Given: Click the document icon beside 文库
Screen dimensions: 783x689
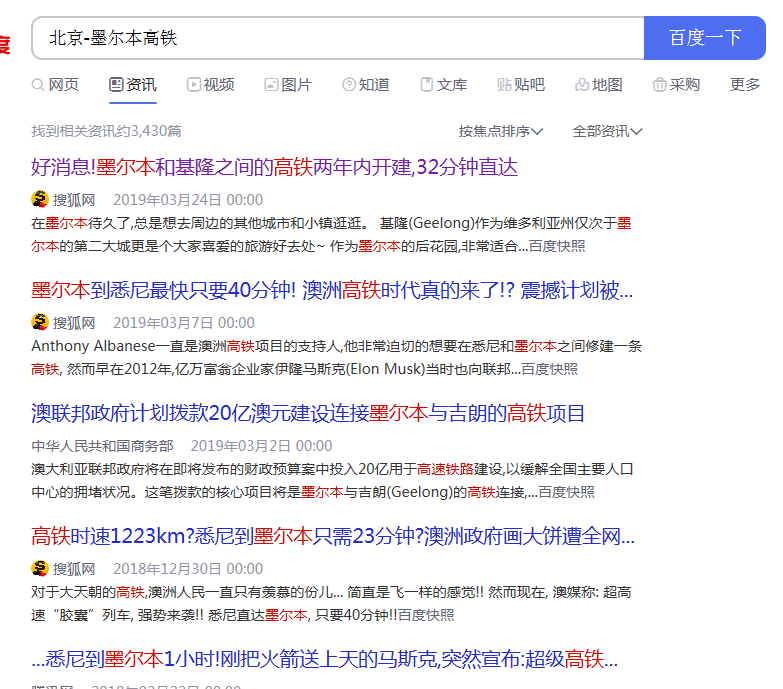Looking at the screenshot, I should [x=426, y=85].
